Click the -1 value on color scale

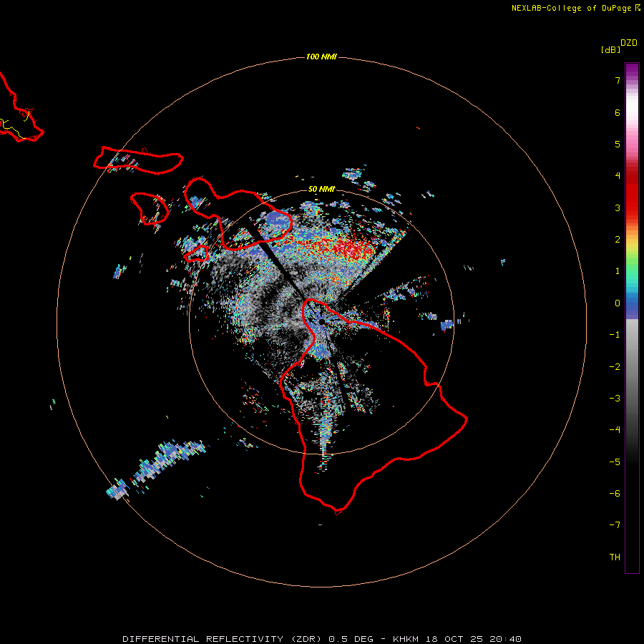click(x=615, y=335)
